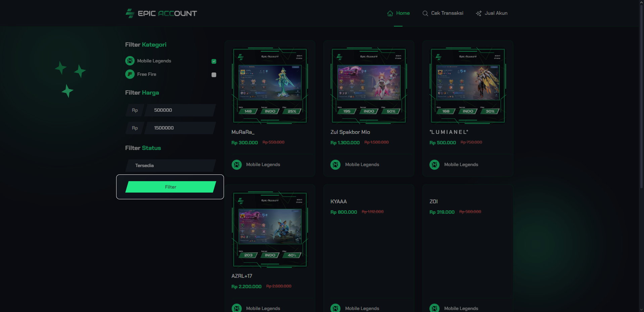The image size is (644, 312).
Task: Click Mobile Legends icon on AZRL+17 card
Action: click(237, 308)
